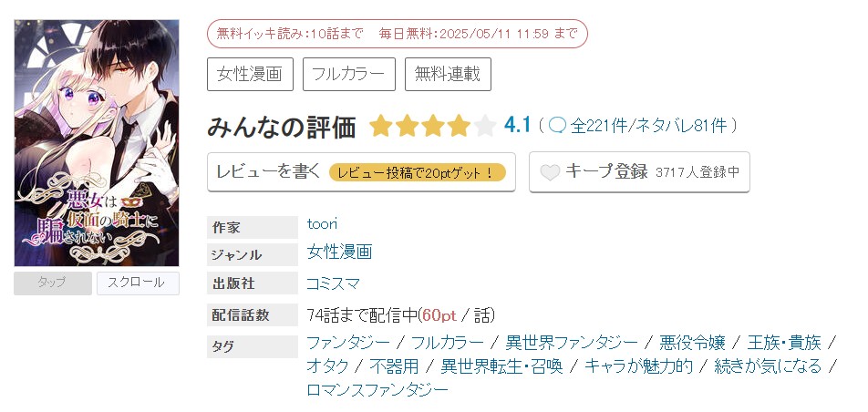Select the ロマンスファンタジー tag
Viewport: 868px width, 412px height.
tap(377, 390)
